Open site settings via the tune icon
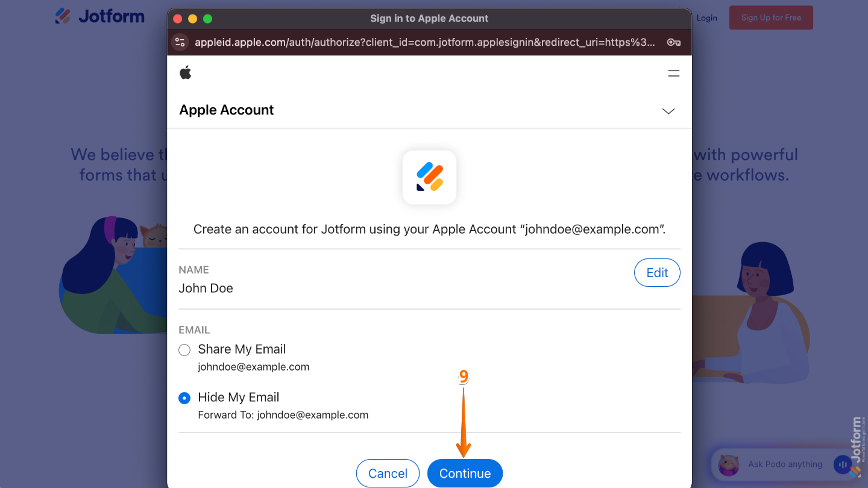 [180, 42]
